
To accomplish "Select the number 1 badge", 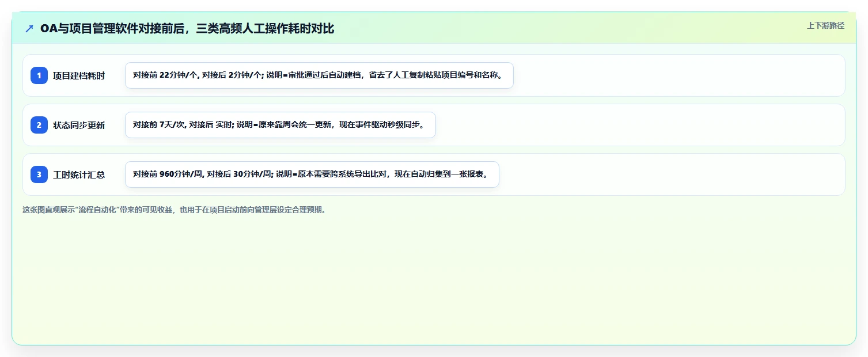I will [x=39, y=75].
